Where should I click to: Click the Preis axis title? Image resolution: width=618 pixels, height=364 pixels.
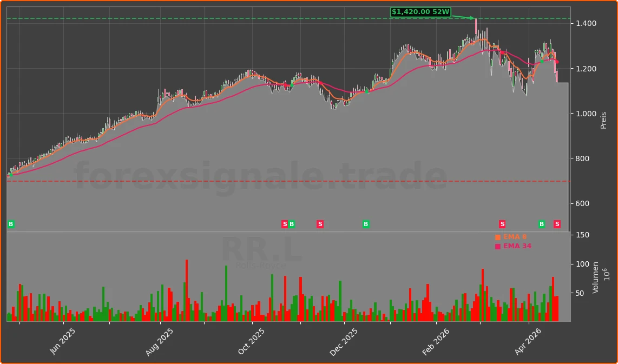(x=603, y=120)
